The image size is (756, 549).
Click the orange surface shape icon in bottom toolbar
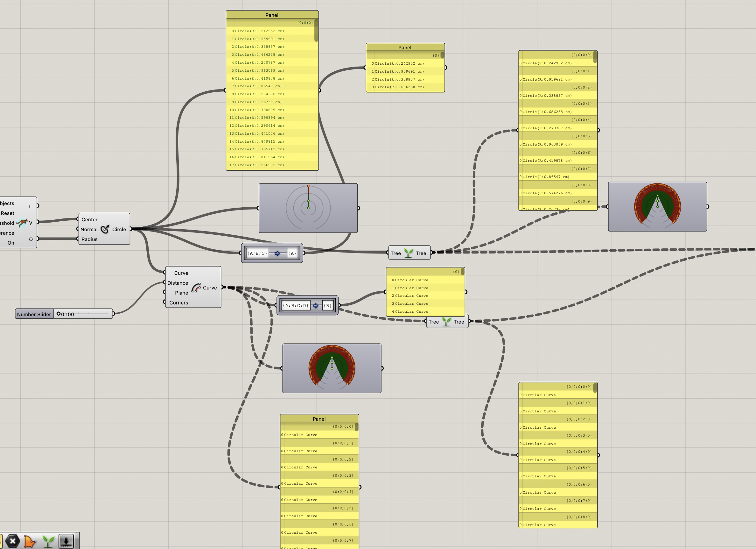point(30,541)
